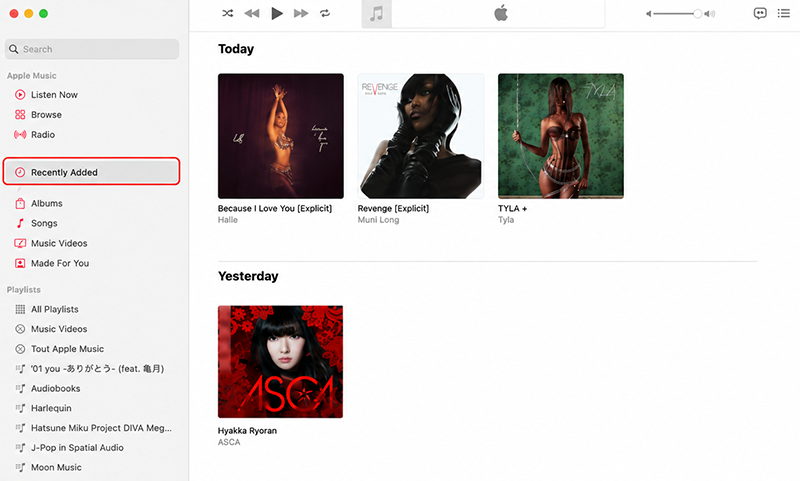This screenshot has height=481, width=800.
Task: Click the Hyakka Ryoran album title
Action: (x=247, y=431)
